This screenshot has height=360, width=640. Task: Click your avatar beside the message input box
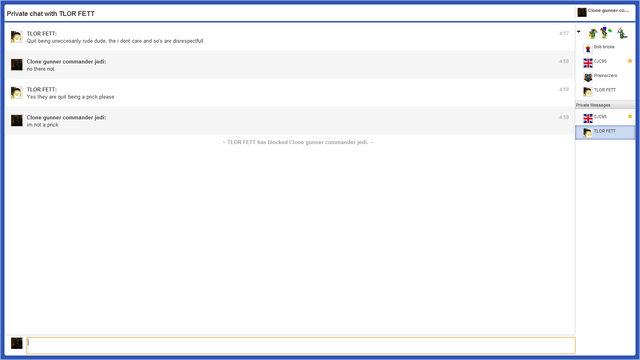pos(16,343)
